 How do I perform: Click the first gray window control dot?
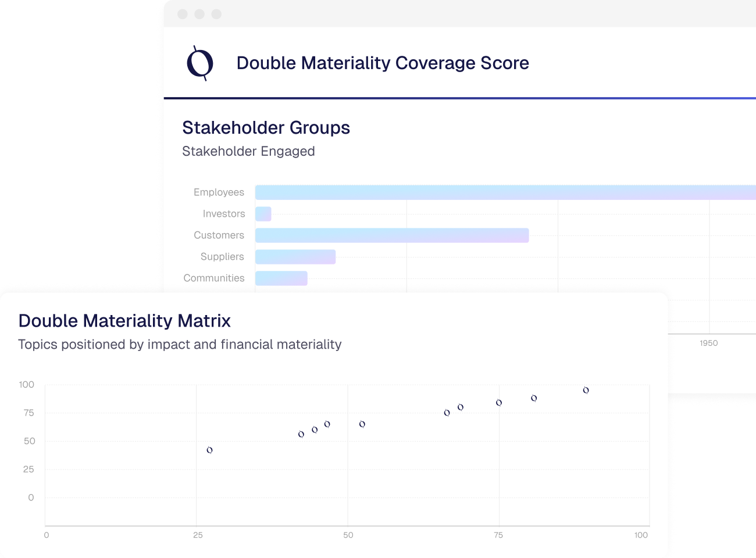[183, 14]
